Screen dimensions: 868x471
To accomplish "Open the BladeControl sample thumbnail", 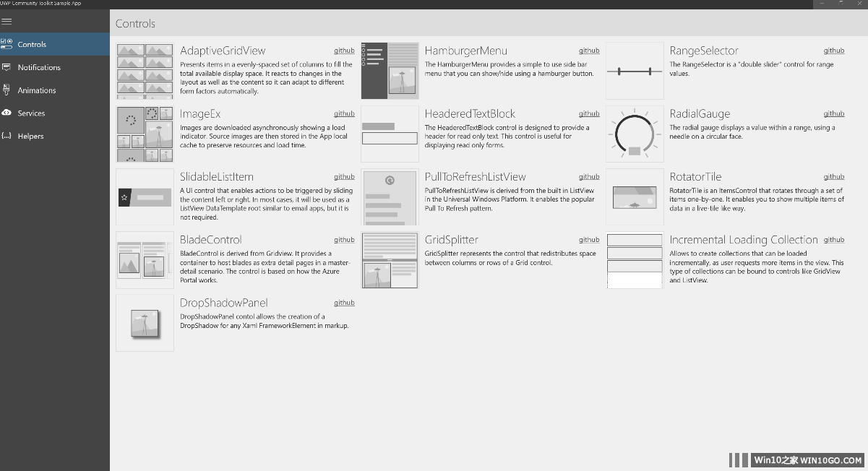I will 145,260.
